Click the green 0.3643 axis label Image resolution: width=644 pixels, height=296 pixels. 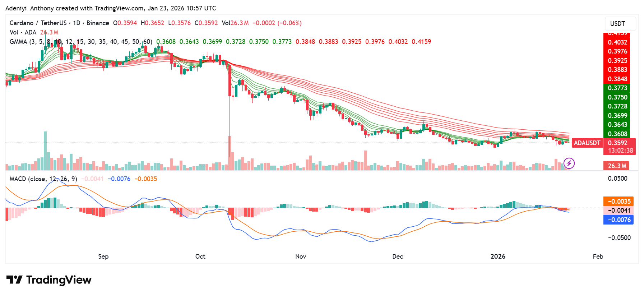tap(617, 125)
